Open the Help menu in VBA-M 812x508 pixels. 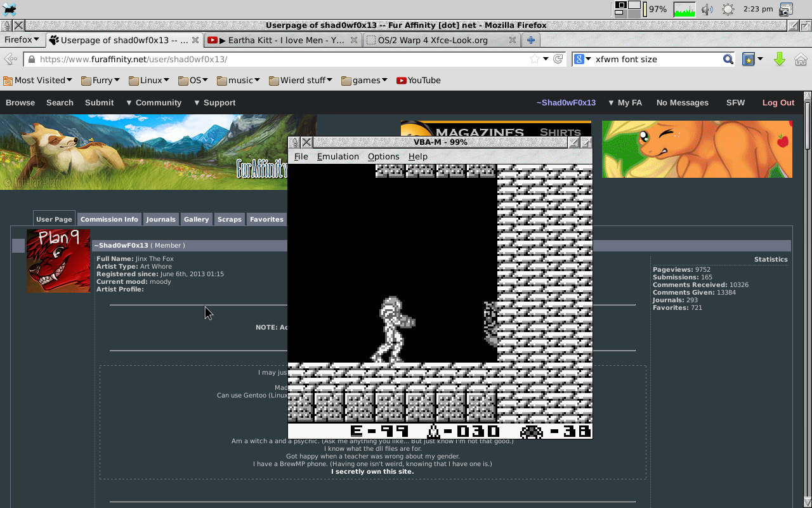pos(417,156)
